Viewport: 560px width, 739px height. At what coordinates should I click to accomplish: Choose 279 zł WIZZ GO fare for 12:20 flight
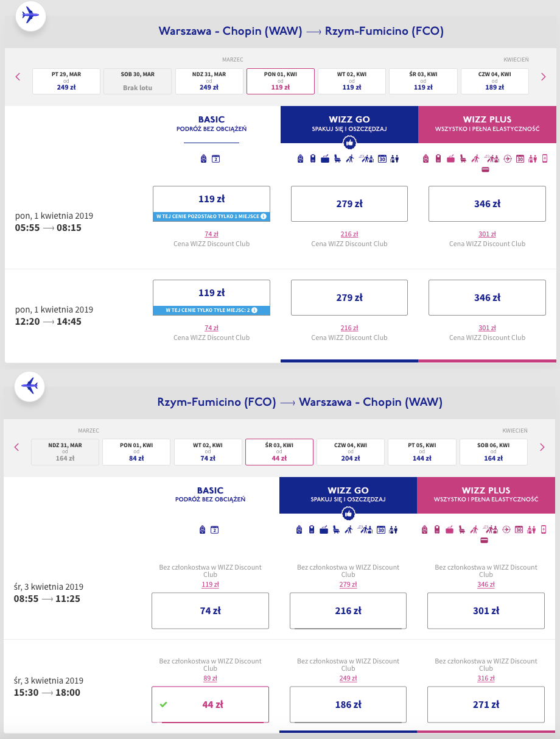349,297
